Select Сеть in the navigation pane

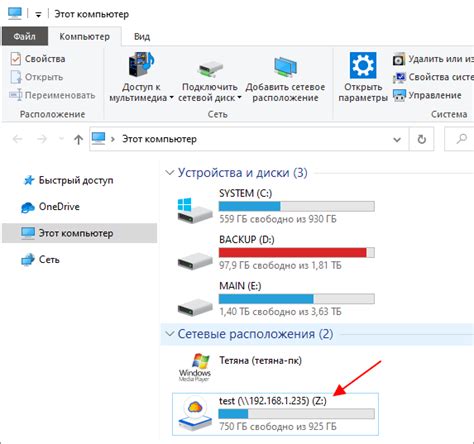point(49,259)
